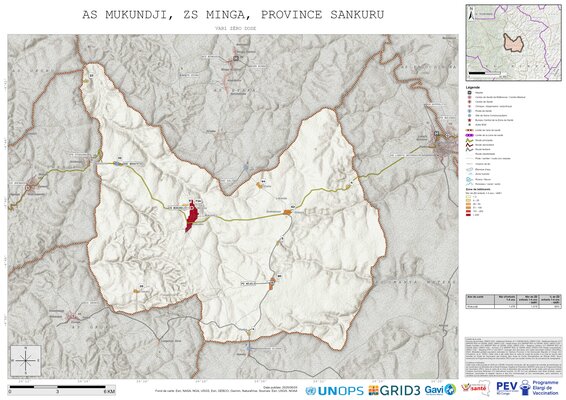This screenshot has height=400, width=566.
Task: Click the purple zone boundary legend symbol
Action: pos(469,135)
